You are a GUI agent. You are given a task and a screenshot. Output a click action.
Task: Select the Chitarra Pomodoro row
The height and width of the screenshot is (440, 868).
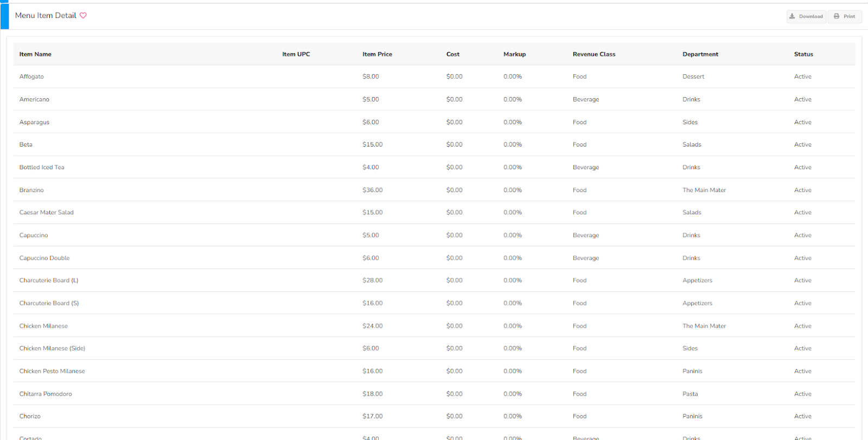click(46, 394)
